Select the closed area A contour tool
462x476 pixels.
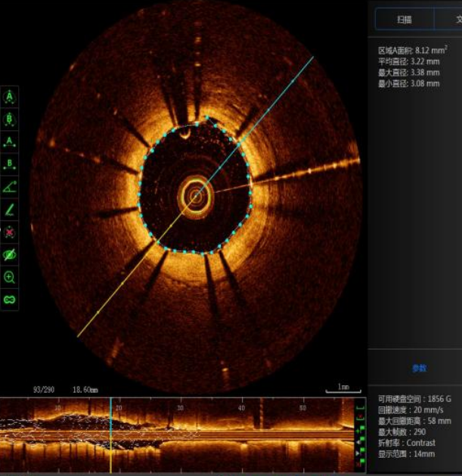(10, 97)
